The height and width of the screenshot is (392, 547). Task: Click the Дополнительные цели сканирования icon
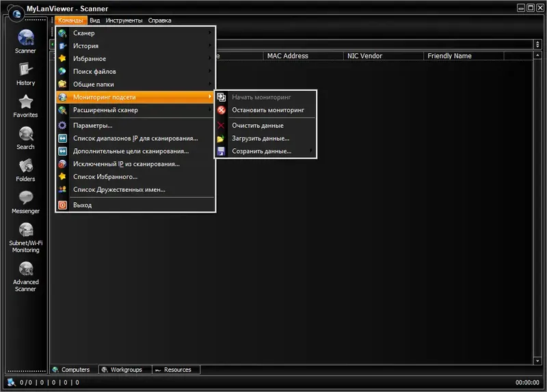click(62, 151)
